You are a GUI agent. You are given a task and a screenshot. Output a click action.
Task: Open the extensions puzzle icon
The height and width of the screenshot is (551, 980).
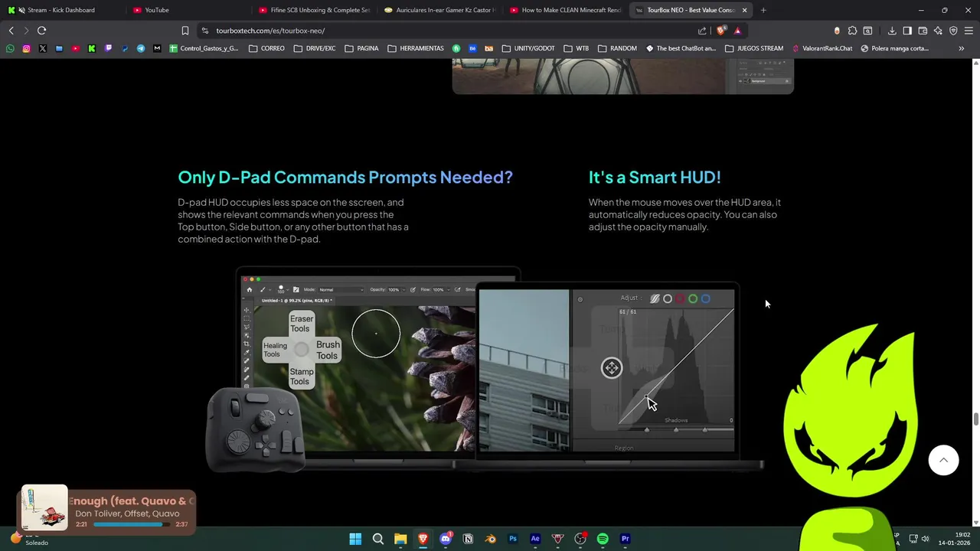[x=852, y=31]
